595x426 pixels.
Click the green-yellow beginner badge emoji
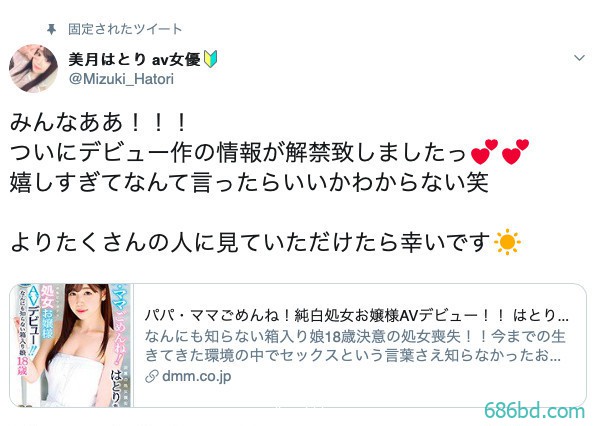click(210, 59)
